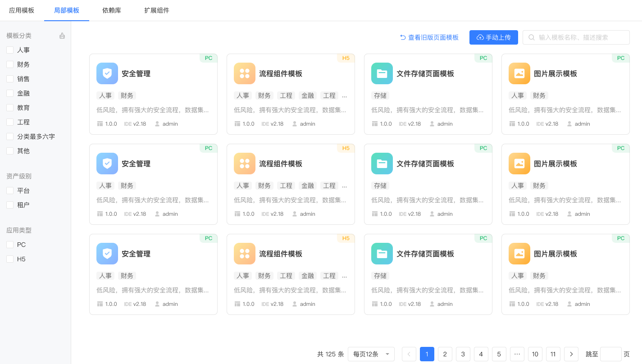Image resolution: width=642 pixels, height=364 pixels.
Task: Open the bottom-row 图片展示模板 card title
Action: pos(555,254)
